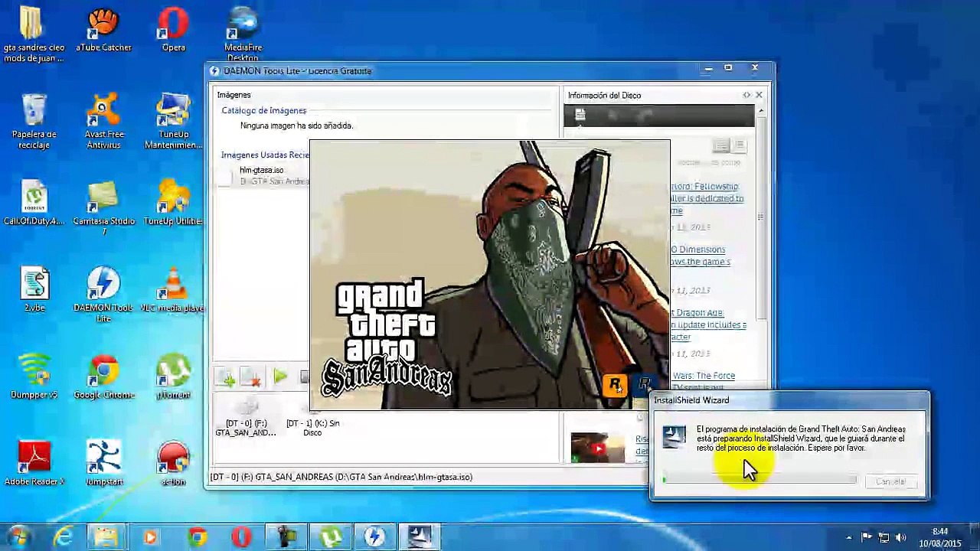Click the Catálogo de Imágenes heading
This screenshot has width=980, height=551.
263,110
